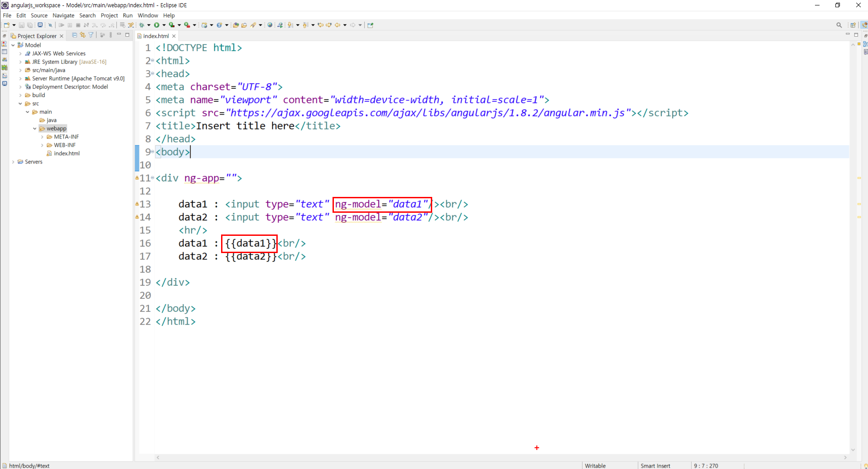Screen dimensions: 868x469
Task: Close the index.html editor tab
Action: pyautogui.click(x=174, y=36)
